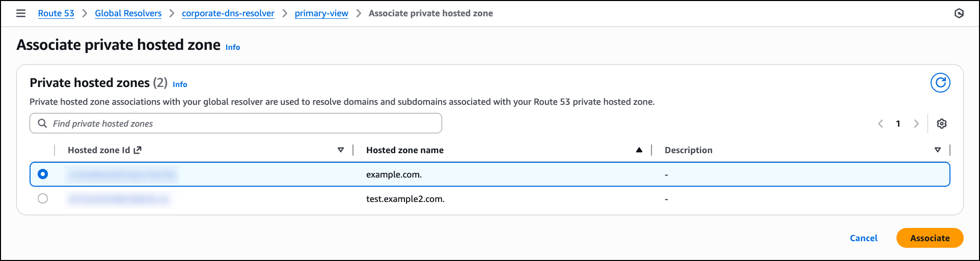Open the hamburger navigation menu
Viewport: 980px width, 261px height.
tap(21, 13)
